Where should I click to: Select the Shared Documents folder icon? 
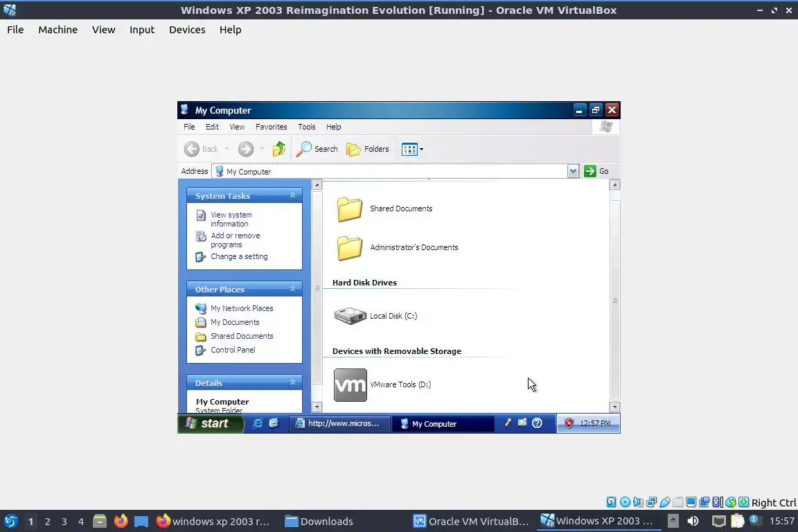coord(350,209)
